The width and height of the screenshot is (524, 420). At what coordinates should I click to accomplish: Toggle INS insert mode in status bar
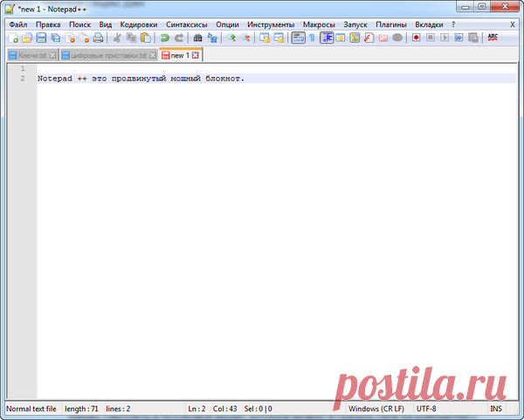click(x=496, y=409)
